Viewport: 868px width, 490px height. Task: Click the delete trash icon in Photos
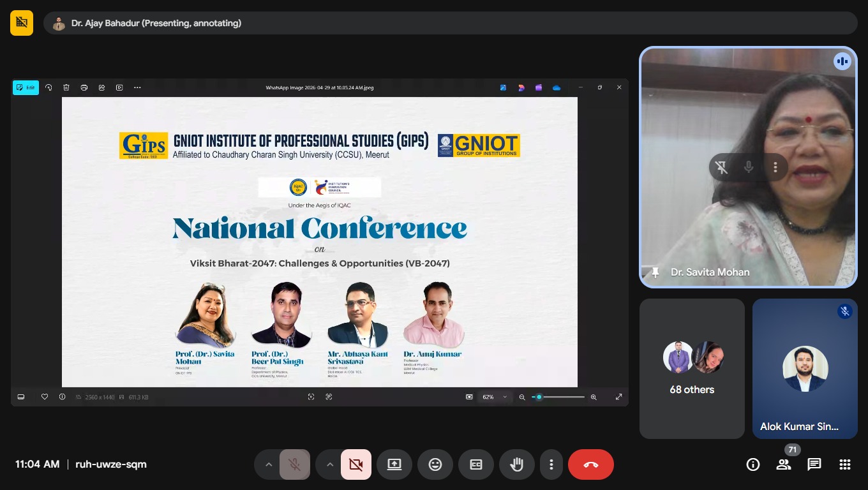66,87
